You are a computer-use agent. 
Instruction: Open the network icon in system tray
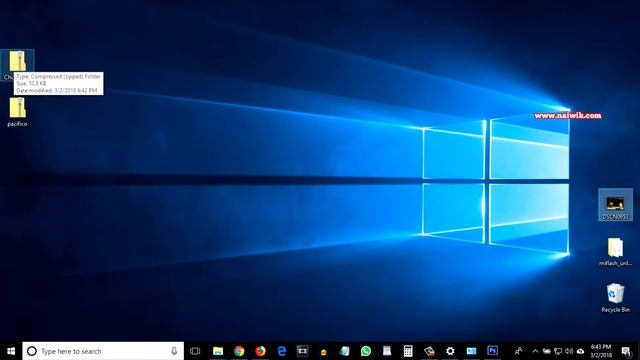(x=558, y=351)
